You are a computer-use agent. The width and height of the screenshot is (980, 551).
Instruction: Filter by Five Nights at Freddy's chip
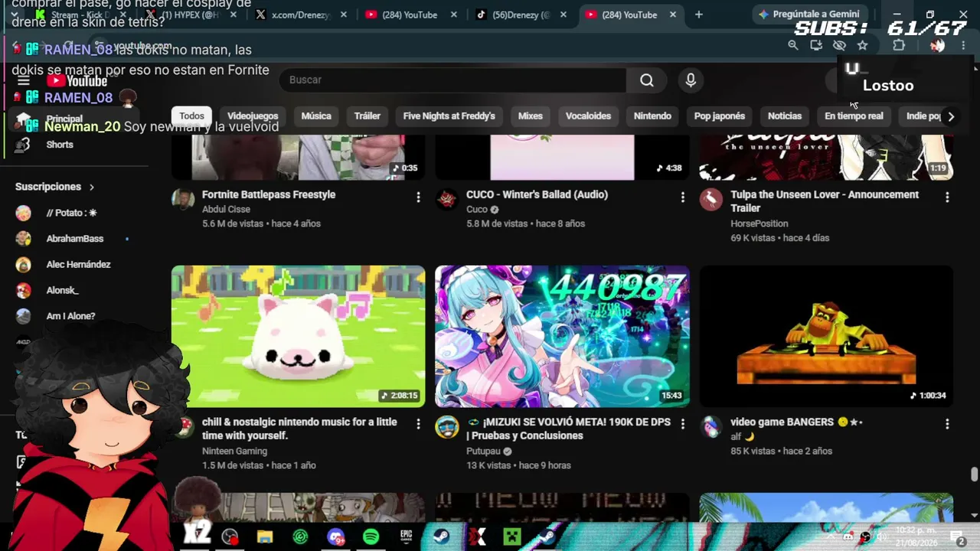[449, 116]
